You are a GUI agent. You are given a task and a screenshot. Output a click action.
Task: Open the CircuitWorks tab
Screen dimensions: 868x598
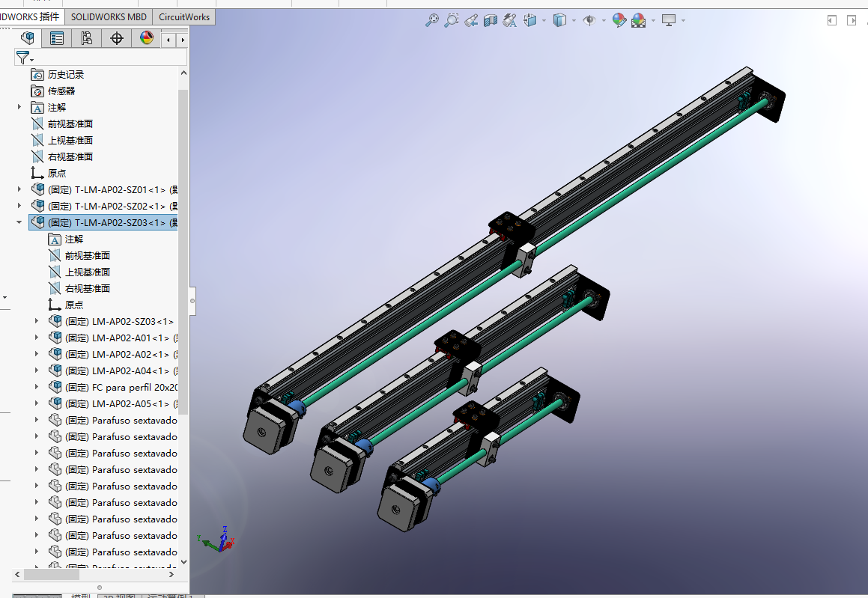pos(183,17)
